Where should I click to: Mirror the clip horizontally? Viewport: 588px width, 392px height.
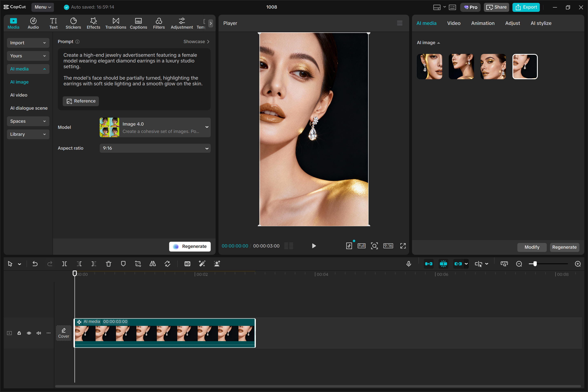pos(153,264)
